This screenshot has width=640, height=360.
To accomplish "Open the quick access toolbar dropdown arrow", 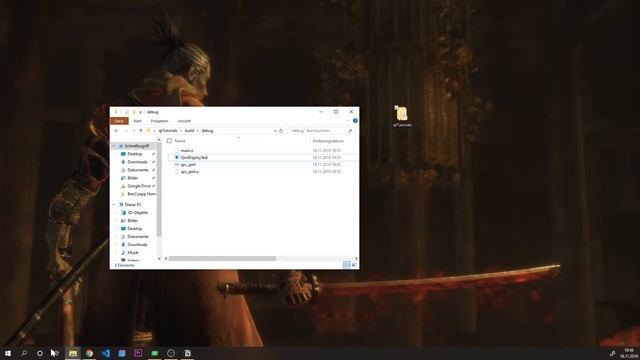I will [140, 112].
